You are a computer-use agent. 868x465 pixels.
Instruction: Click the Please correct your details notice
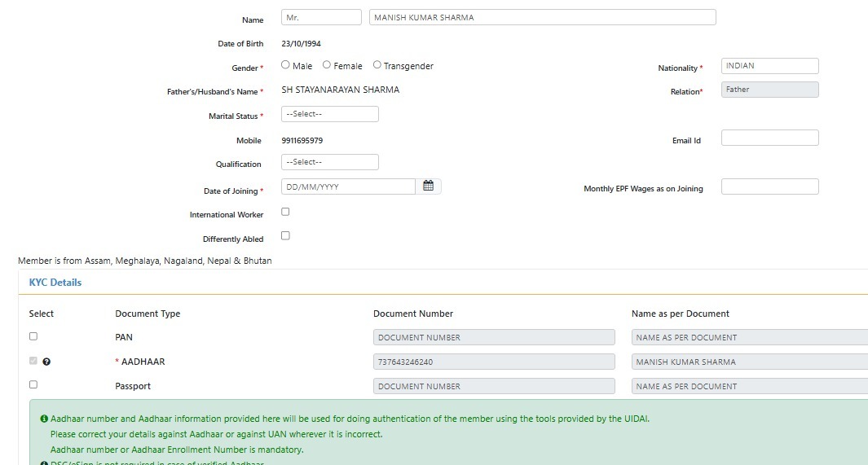pyautogui.click(x=217, y=434)
